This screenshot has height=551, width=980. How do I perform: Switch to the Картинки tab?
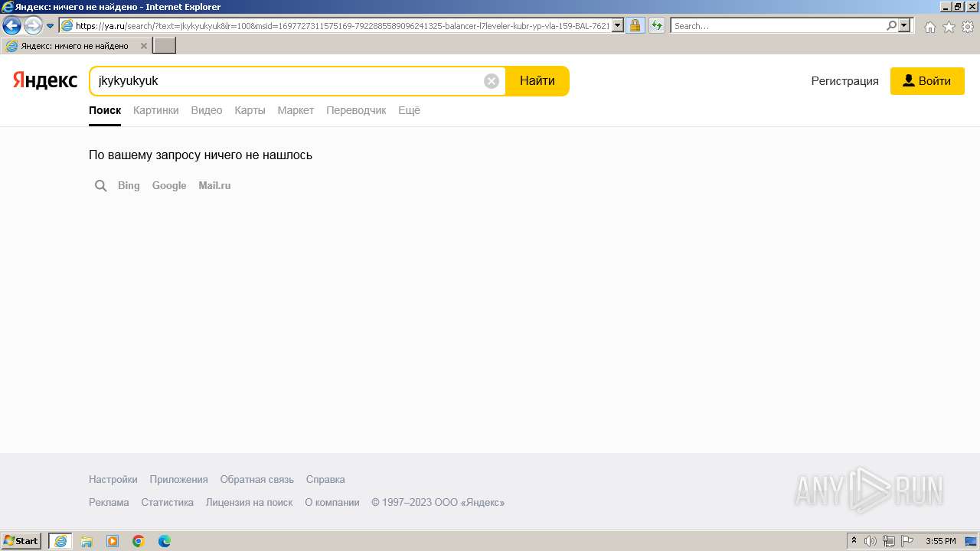point(156,110)
